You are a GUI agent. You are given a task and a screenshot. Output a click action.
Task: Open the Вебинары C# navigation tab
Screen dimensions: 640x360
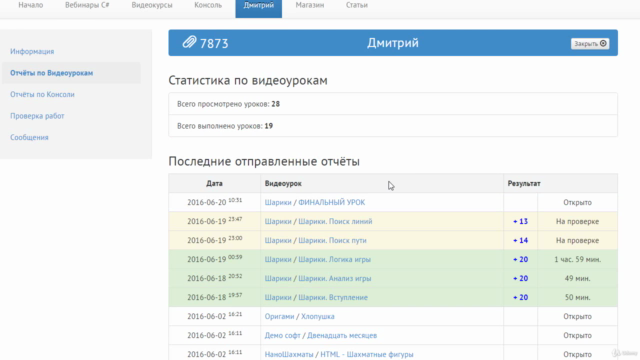tap(87, 5)
